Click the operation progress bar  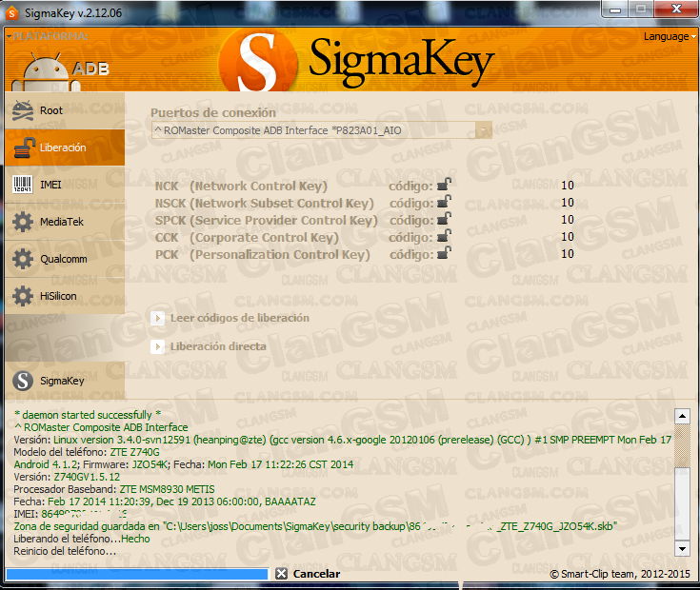(137, 574)
